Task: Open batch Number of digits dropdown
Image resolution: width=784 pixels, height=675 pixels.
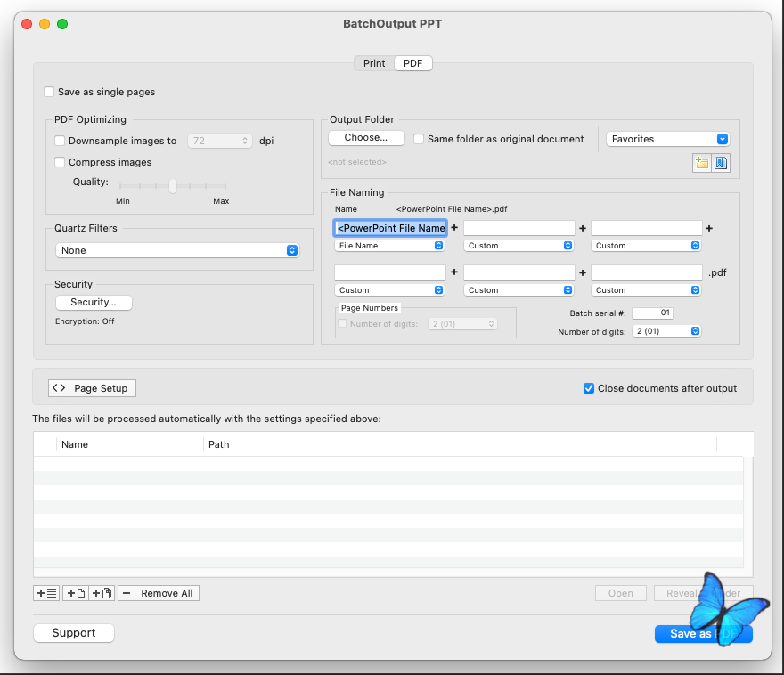Action: [x=666, y=331]
